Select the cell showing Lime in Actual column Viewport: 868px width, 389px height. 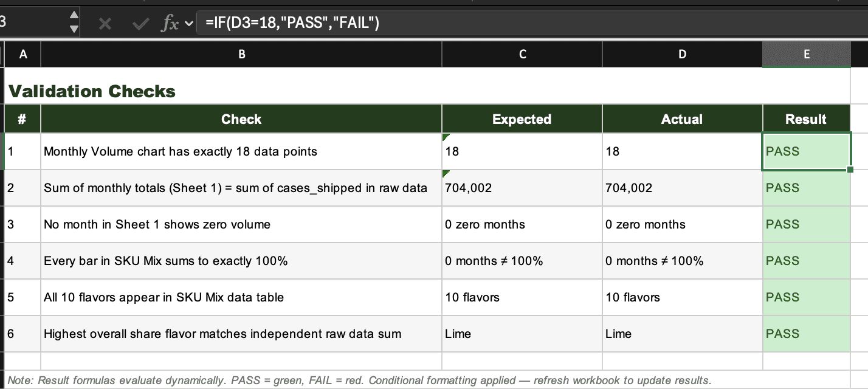[x=681, y=334]
